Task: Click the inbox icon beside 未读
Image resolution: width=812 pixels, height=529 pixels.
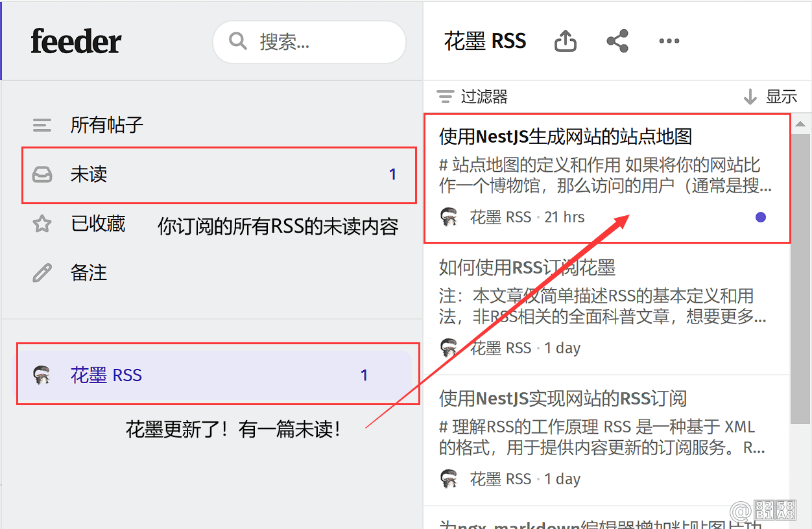Action: pos(42,174)
